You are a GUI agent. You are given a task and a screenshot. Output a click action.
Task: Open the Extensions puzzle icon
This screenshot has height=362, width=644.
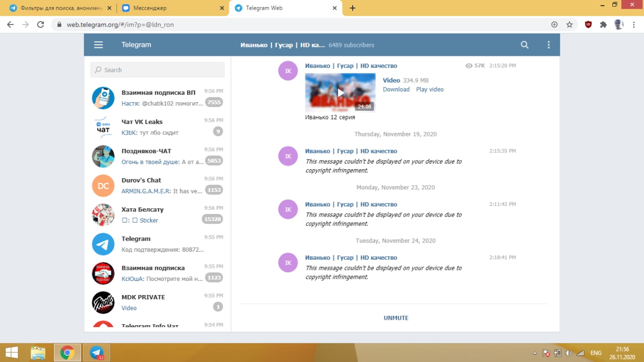pyautogui.click(x=603, y=24)
